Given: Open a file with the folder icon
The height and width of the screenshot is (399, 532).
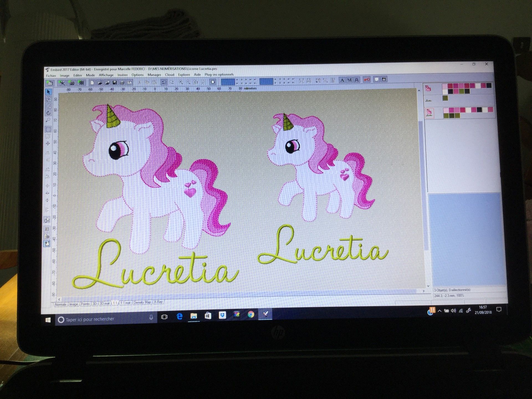Looking at the screenshot, I should tap(100, 82).
